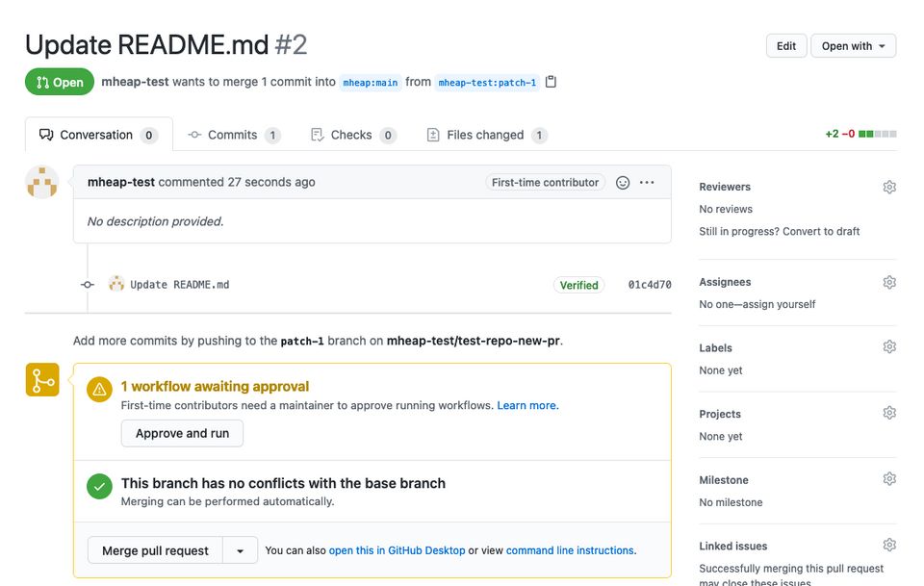The height and width of the screenshot is (586, 924).
Task: Click the No milestone text
Action: 731,502
